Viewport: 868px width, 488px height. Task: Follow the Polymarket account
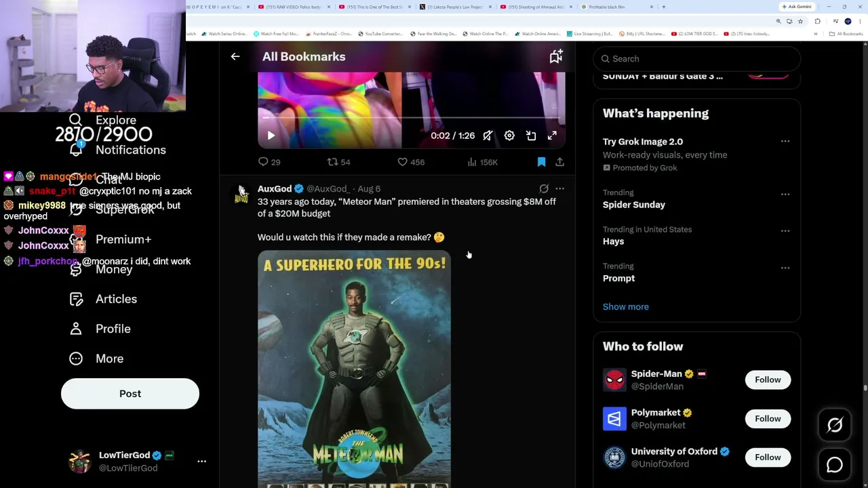[768, 419]
